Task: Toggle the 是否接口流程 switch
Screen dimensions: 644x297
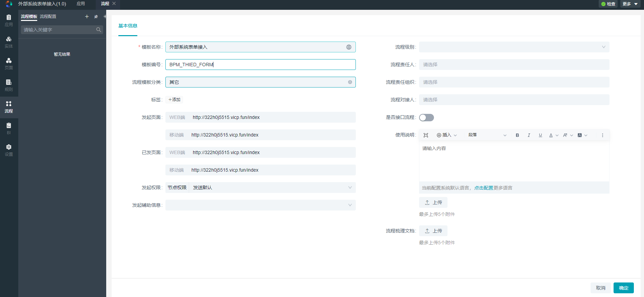Action: [426, 118]
